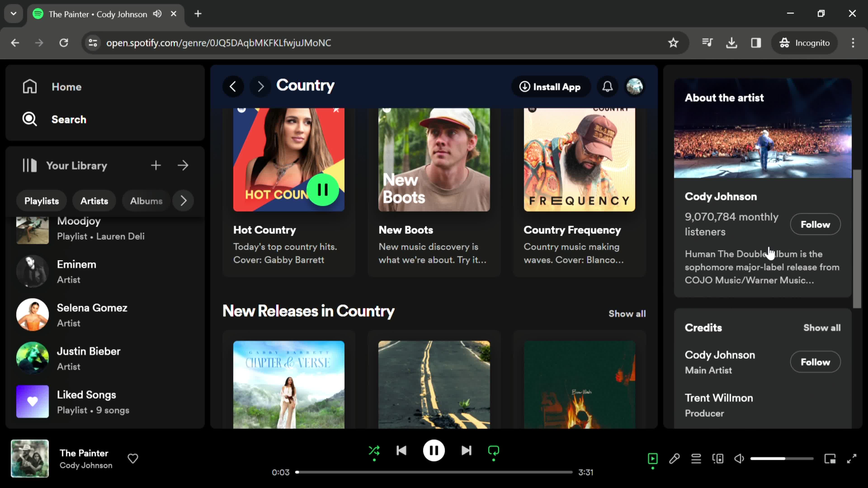Save The Painter with the heart icon
The height and width of the screenshot is (488, 868).
click(133, 458)
